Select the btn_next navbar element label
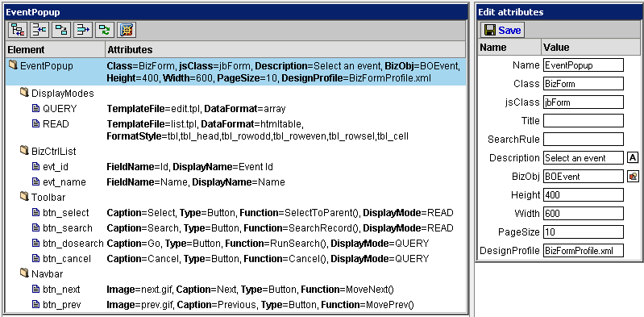Viewport: 644px width, 317px height. (x=61, y=290)
